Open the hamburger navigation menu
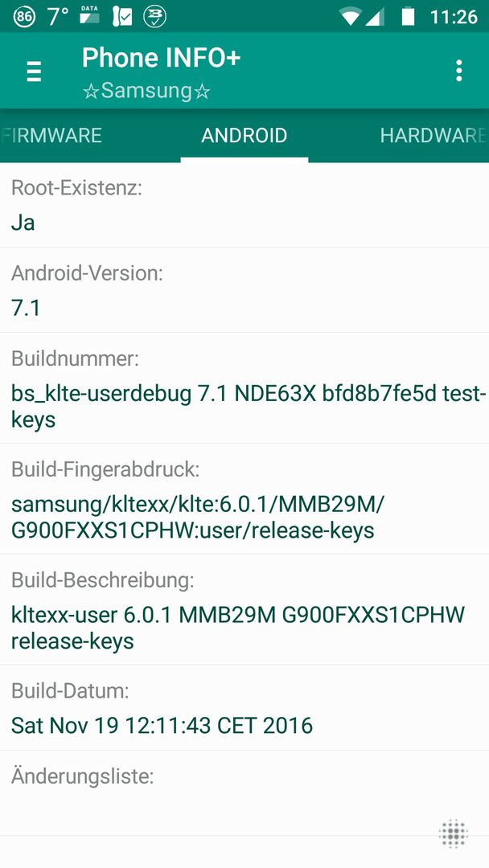Screen dimensions: 489x868 (x=34, y=72)
